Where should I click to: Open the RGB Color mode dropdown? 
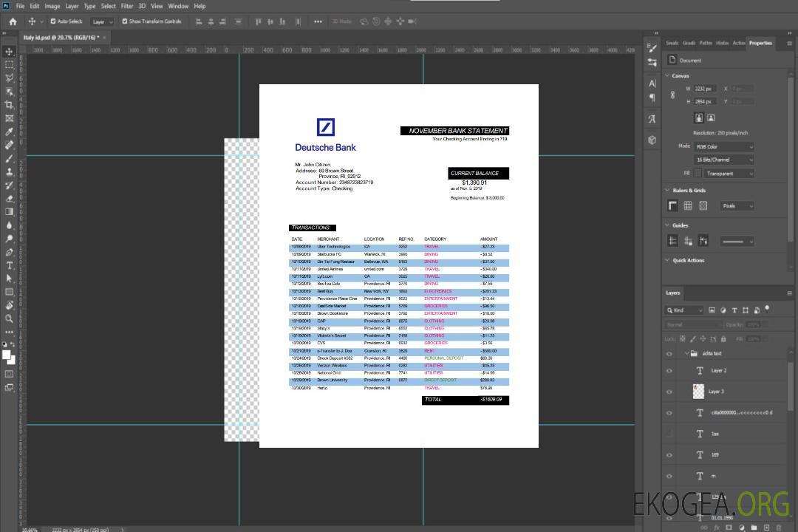(x=723, y=147)
